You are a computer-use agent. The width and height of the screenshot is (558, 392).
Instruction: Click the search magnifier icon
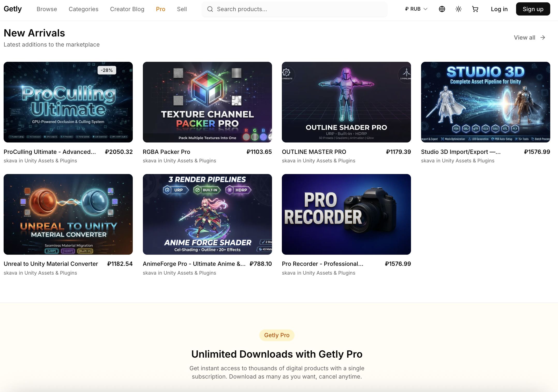(x=210, y=9)
